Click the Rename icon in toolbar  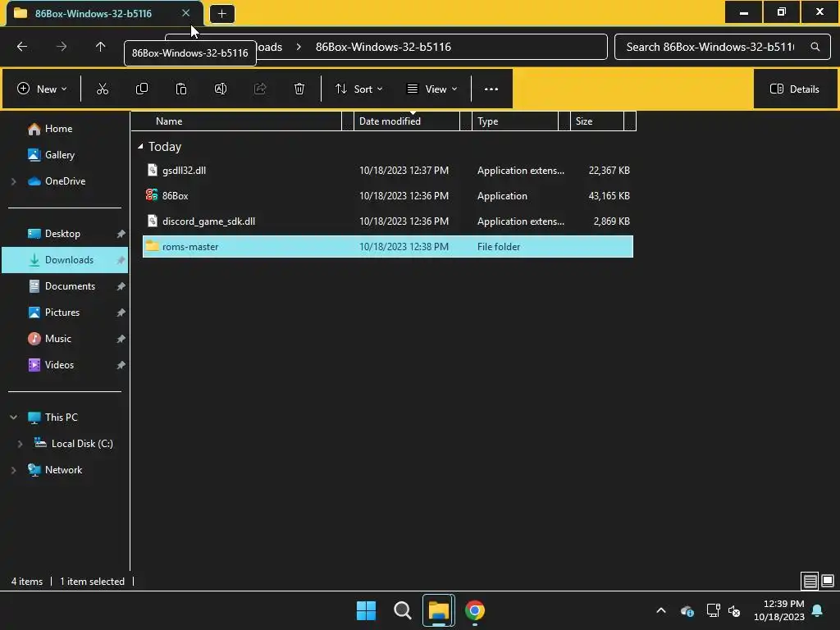[x=221, y=89]
